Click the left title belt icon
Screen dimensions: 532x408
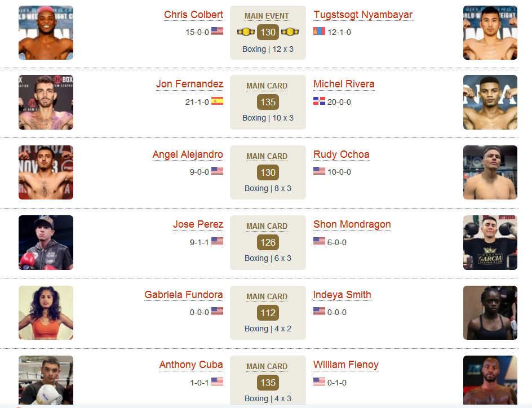click(246, 32)
